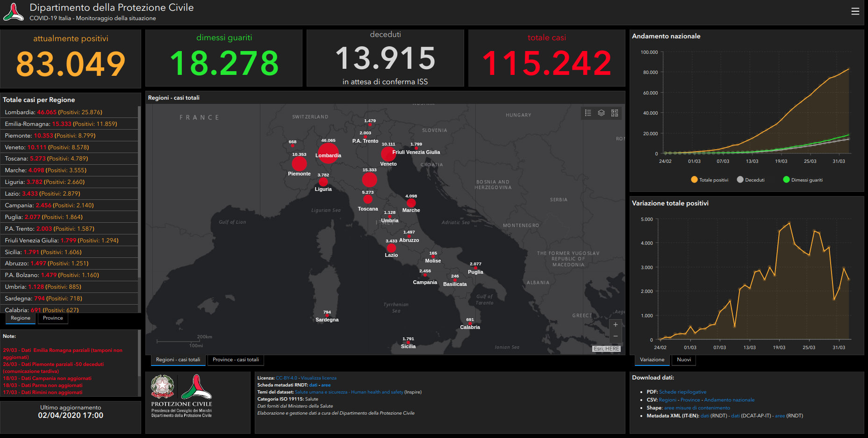868x438 pixels.
Task: Click the Protezione Civile logo in header
Action: pos(14,12)
